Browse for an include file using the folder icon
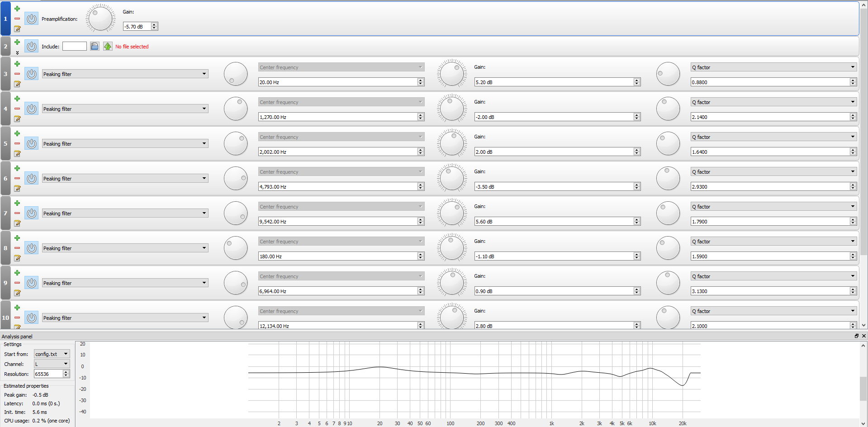 point(95,46)
